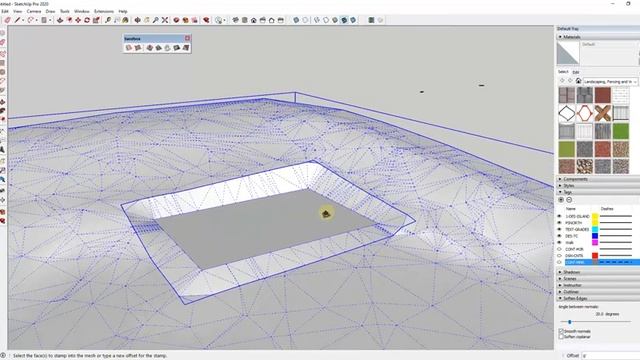Select the Paint Bucket tool
Image resolution: width=640 pixels, height=360 pixels.
(125, 20)
